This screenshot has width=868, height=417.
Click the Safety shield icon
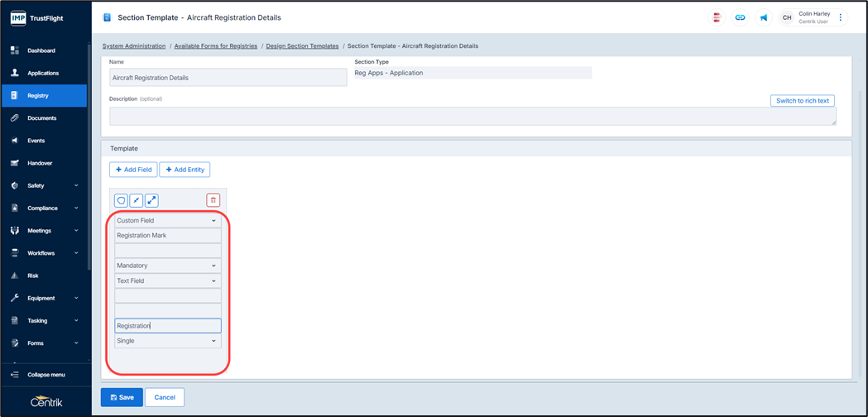pyautogui.click(x=15, y=185)
